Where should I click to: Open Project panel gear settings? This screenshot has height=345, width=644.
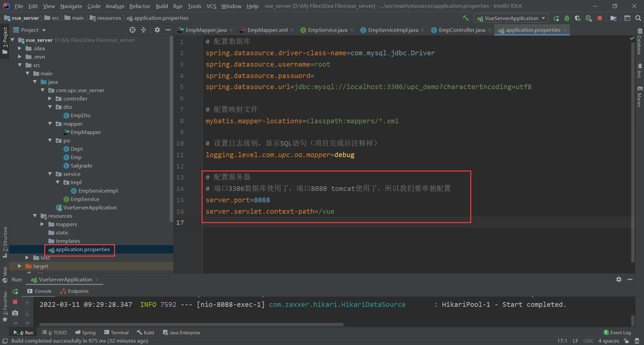click(157, 30)
